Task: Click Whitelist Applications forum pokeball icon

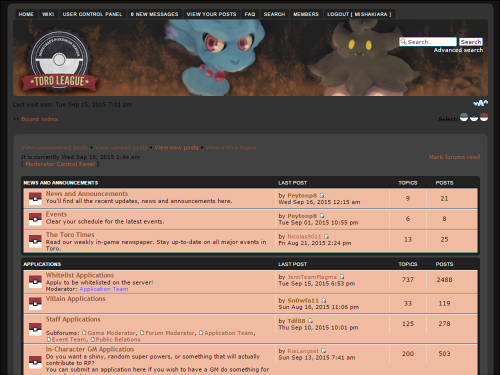Action: pyautogui.click(x=35, y=281)
